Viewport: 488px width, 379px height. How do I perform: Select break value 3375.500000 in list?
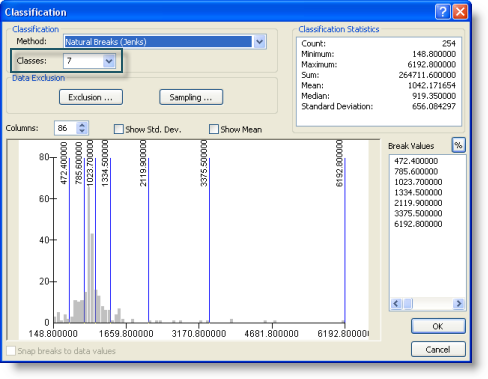(x=418, y=214)
